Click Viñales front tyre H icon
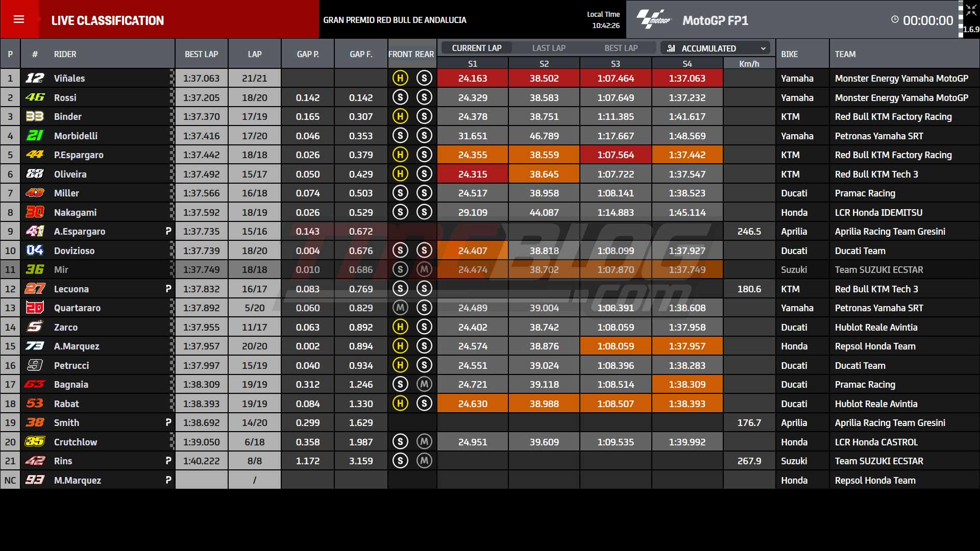The image size is (980, 551). coord(400,78)
